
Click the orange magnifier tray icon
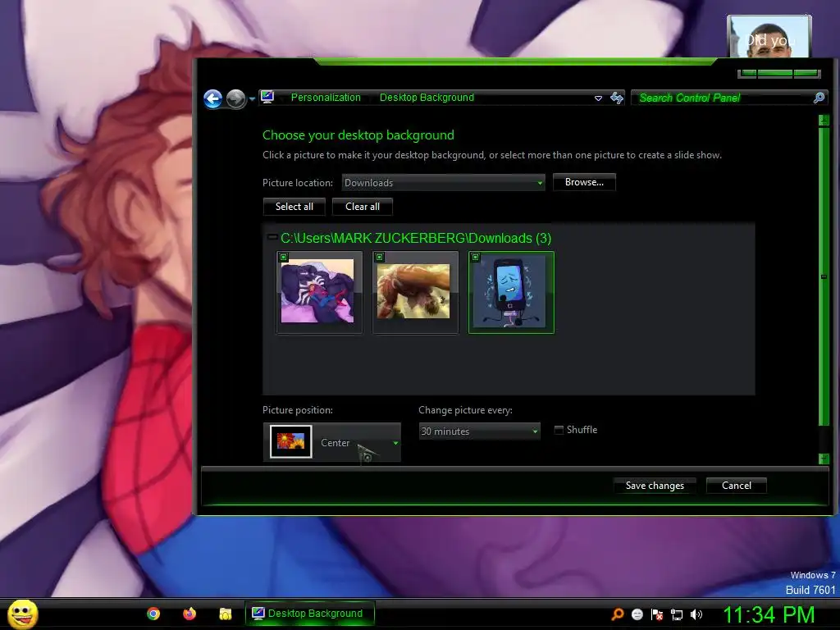[x=618, y=614]
